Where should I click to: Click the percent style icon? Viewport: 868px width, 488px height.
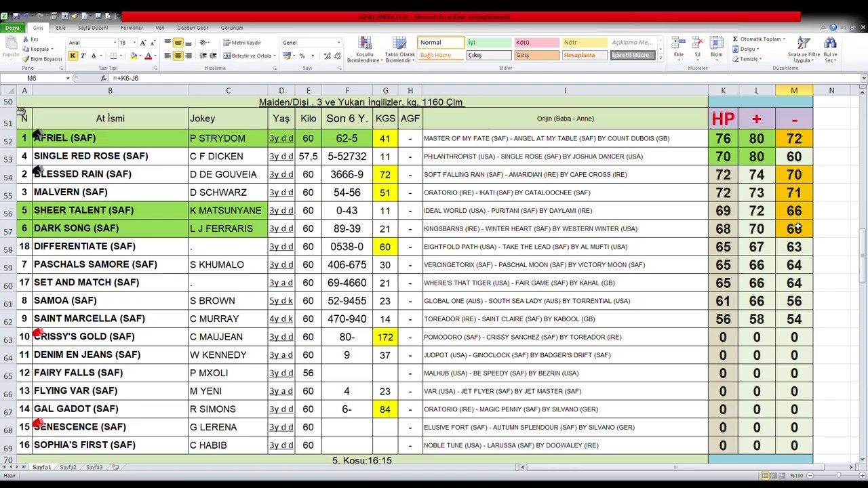(x=302, y=56)
